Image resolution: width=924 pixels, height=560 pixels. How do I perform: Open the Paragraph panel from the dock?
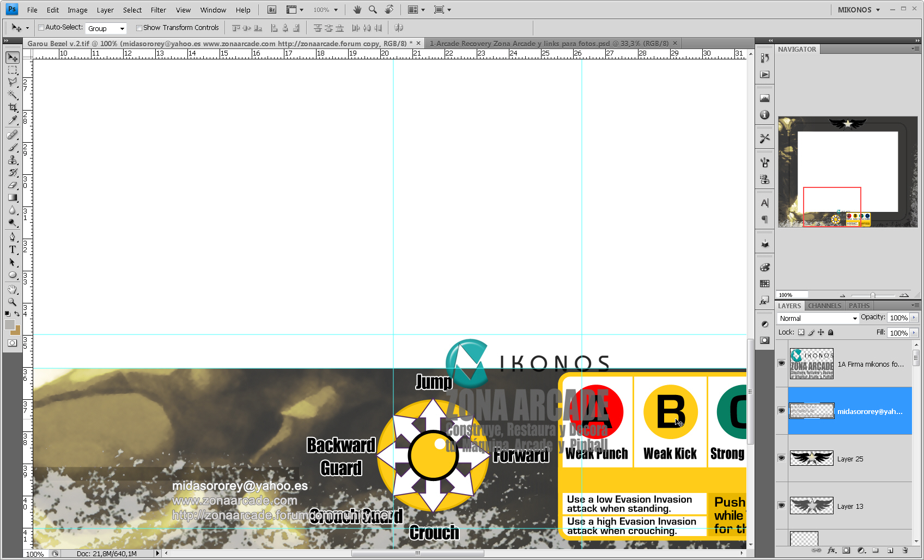(765, 220)
